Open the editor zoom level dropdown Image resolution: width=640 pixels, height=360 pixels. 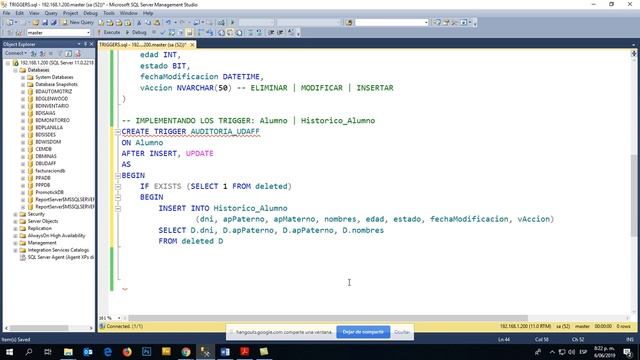coord(119,318)
